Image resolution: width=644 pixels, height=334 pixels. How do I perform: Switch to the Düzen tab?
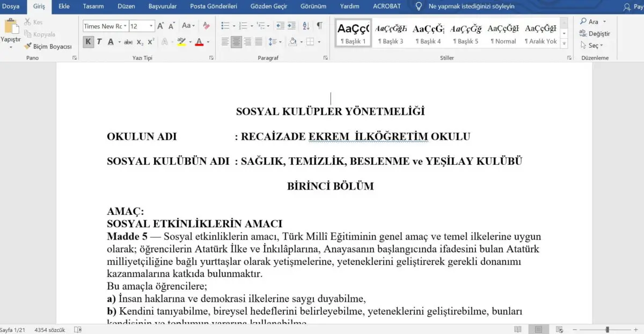pos(126,6)
